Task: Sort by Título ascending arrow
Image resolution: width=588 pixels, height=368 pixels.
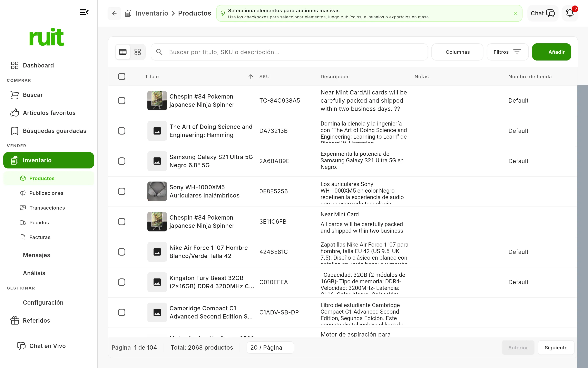Action: point(251,76)
